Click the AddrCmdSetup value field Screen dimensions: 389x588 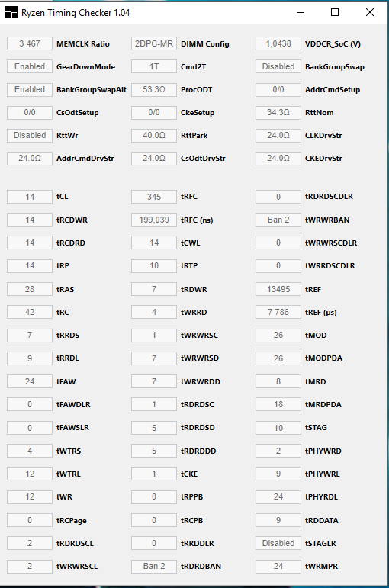pyautogui.click(x=278, y=90)
